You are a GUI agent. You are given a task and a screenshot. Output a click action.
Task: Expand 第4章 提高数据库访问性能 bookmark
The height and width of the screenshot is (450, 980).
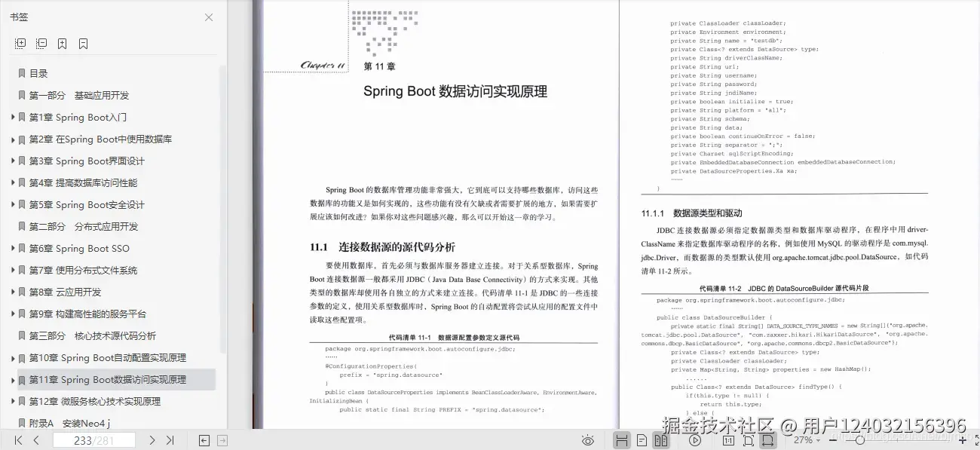point(13,182)
